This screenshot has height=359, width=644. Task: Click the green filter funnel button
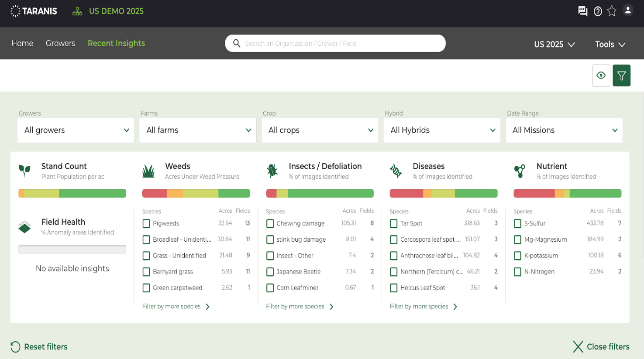click(x=621, y=75)
